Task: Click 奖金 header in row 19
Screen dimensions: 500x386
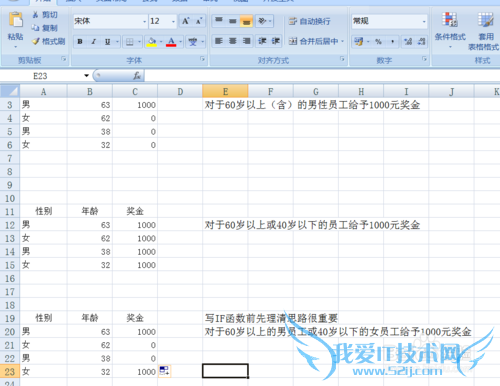Action: click(x=135, y=318)
